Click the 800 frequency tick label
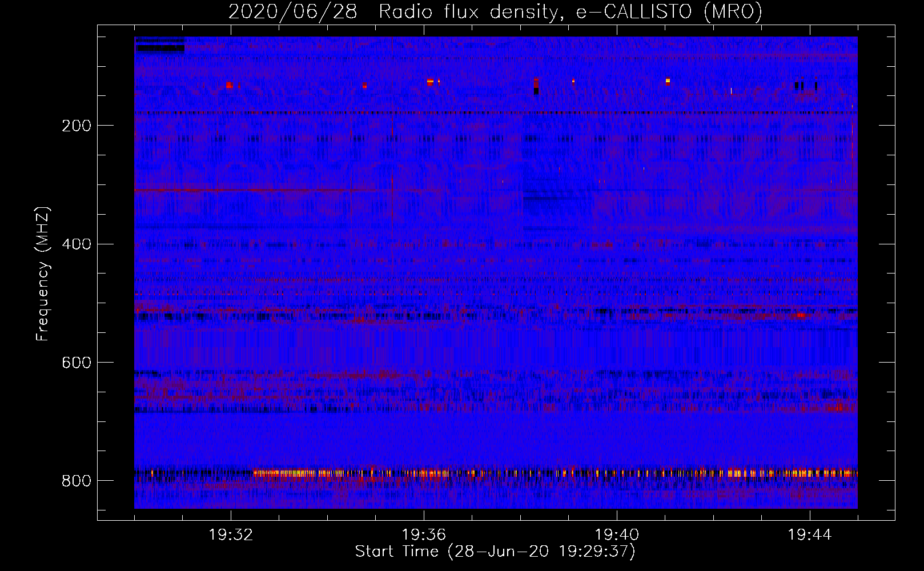Screen dimensions: 924x571 77,481
